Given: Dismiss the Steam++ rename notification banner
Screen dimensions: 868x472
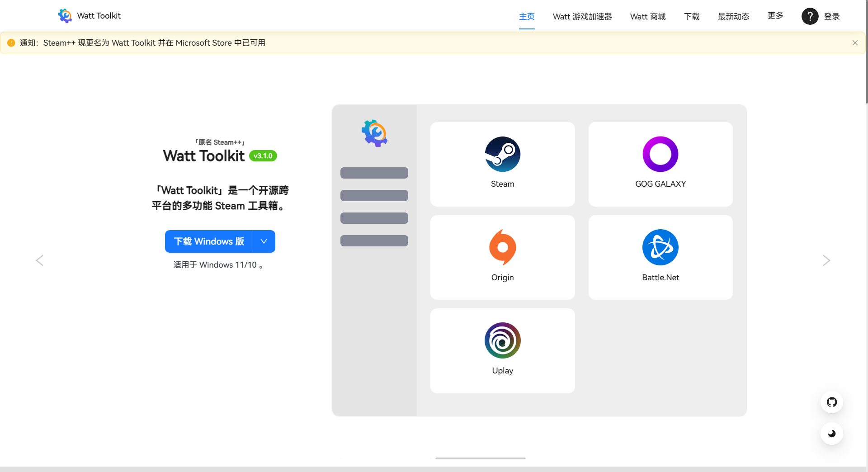Looking at the screenshot, I should [x=855, y=42].
